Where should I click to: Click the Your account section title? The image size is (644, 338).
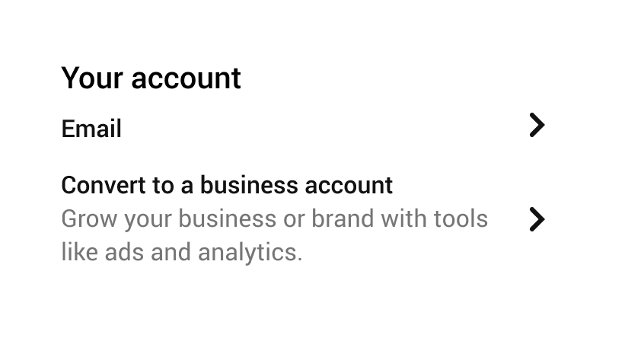(151, 78)
